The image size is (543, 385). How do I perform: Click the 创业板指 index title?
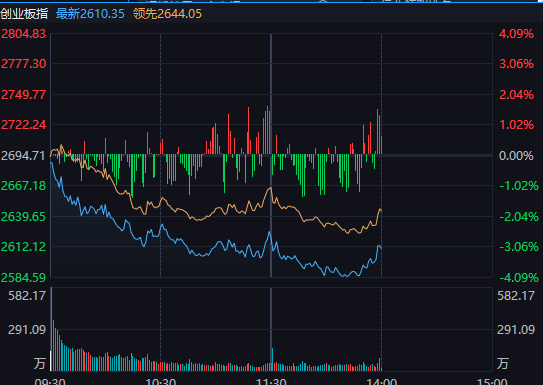(24, 14)
